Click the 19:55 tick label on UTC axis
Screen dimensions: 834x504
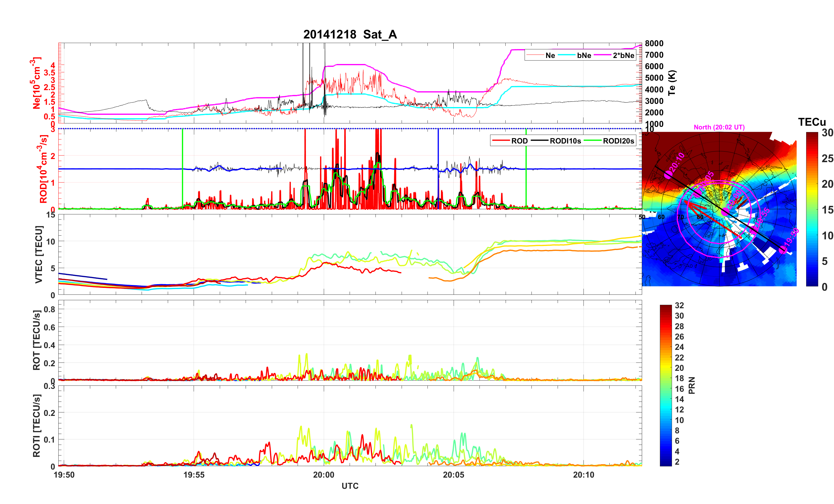click(x=194, y=474)
